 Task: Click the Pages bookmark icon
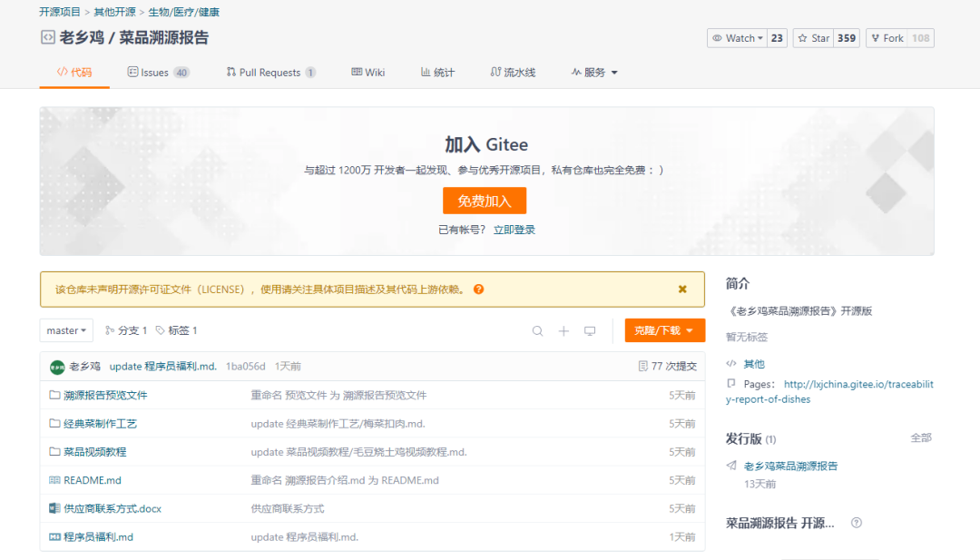(731, 383)
